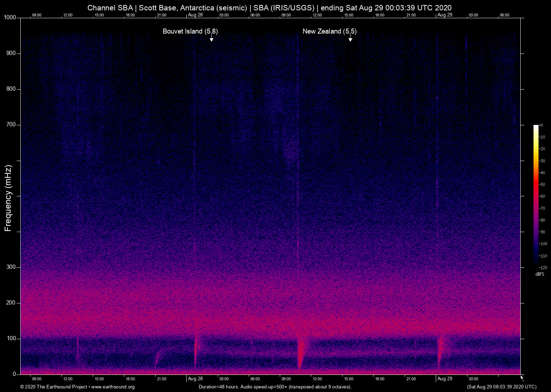The image size is (551, 392).
Task: Click the Aug 28 date marker on bottom axis
Action: (195, 379)
